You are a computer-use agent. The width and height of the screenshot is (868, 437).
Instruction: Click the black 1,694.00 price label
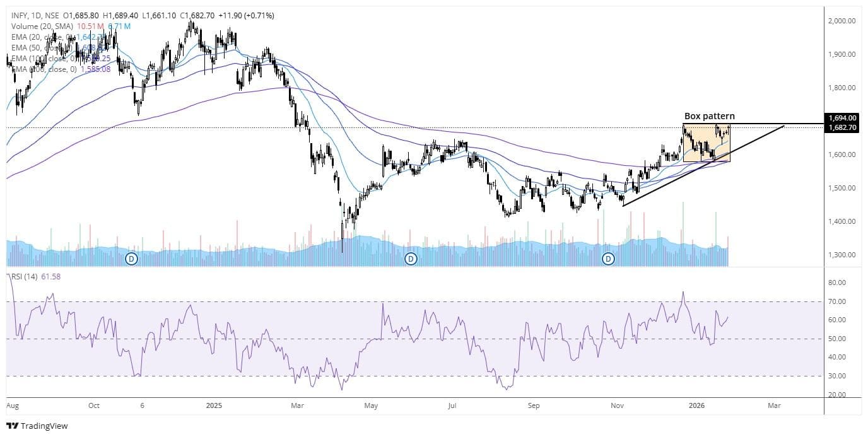843,118
